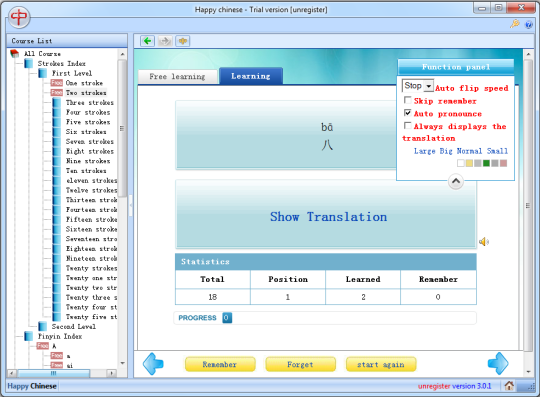Viewport: 540px width, 397px height.
Task: Click the unregister version 3.0.1 text
Action: coord(454,386)
